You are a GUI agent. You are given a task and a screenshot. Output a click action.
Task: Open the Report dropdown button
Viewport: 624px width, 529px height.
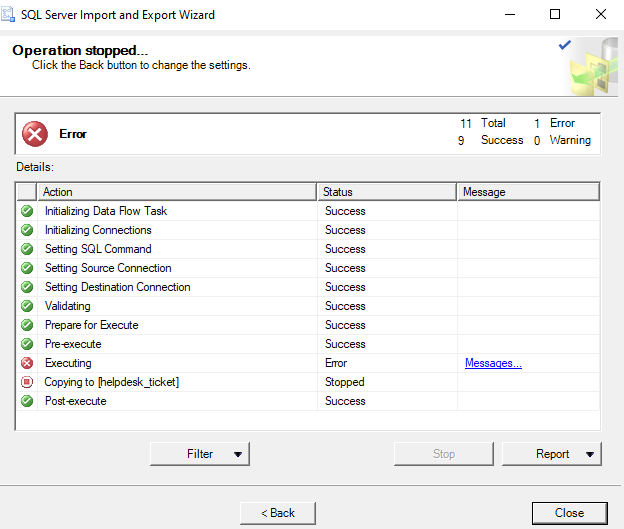point(552,454)
